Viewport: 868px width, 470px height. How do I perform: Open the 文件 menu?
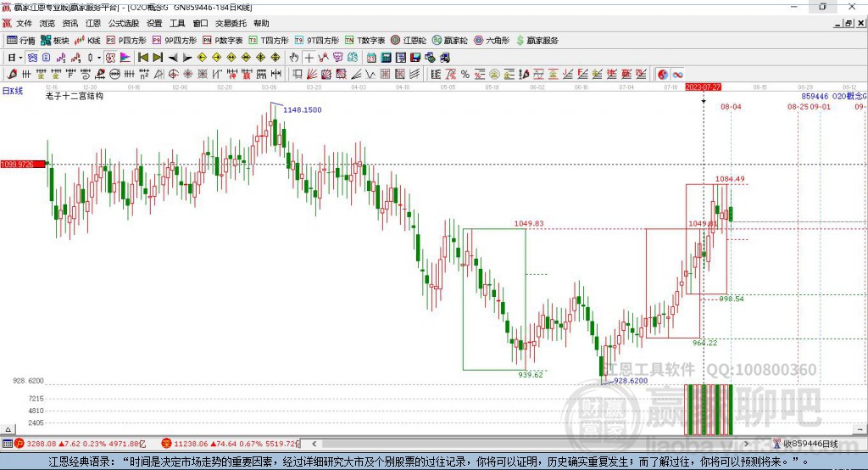pyautogui.click(x=24, y=23)
